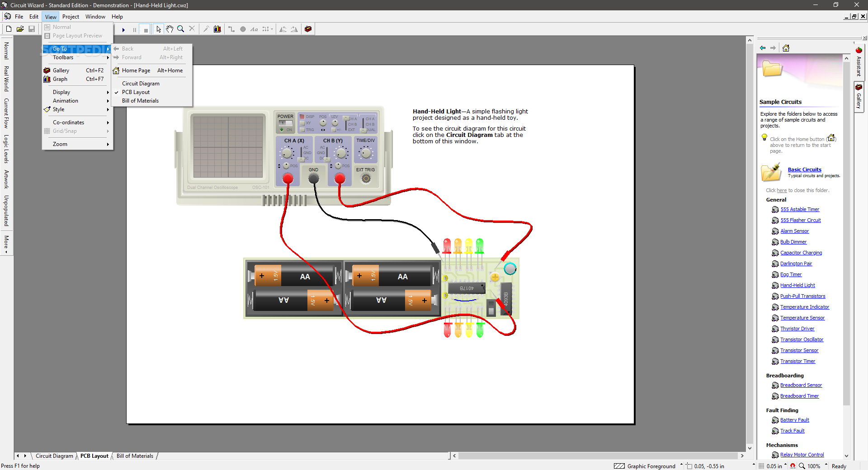This screenshot has width=868, height=470.
Task: Select the Artwork style side tab
Action: (x=6, y=179)
